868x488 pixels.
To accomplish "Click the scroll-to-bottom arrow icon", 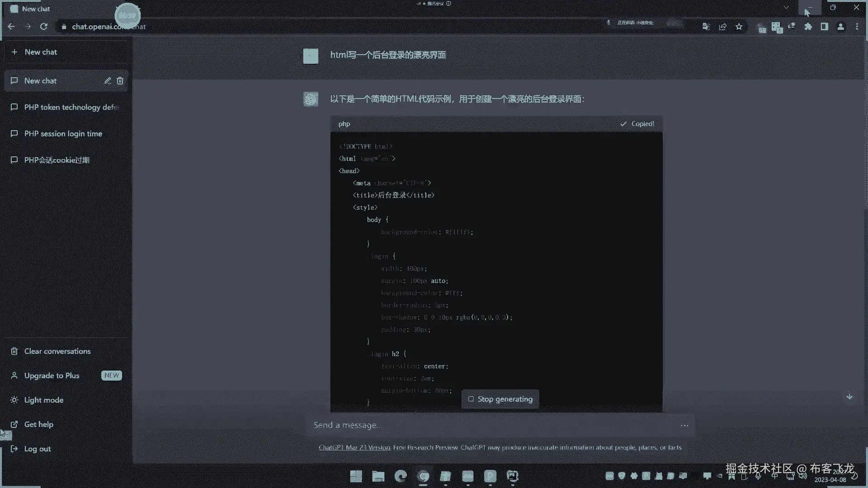I will (x=849, y=397).
